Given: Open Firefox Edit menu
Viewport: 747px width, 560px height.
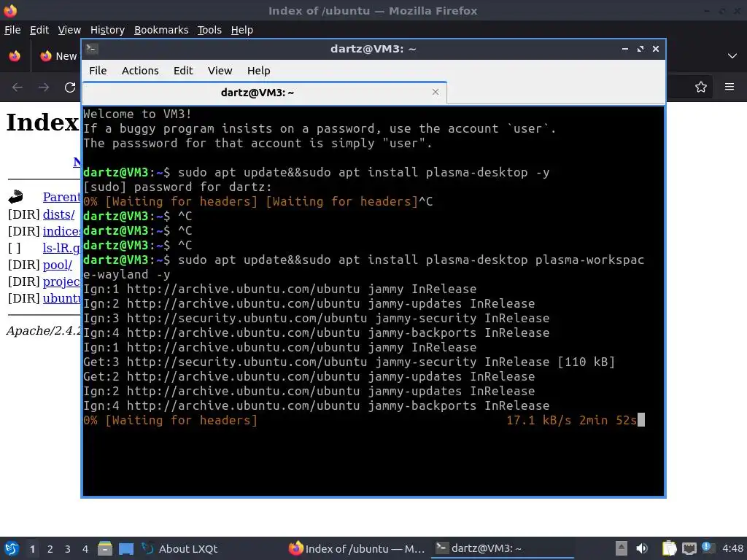Looking at the screenshot, I should [x=39, y=30].
